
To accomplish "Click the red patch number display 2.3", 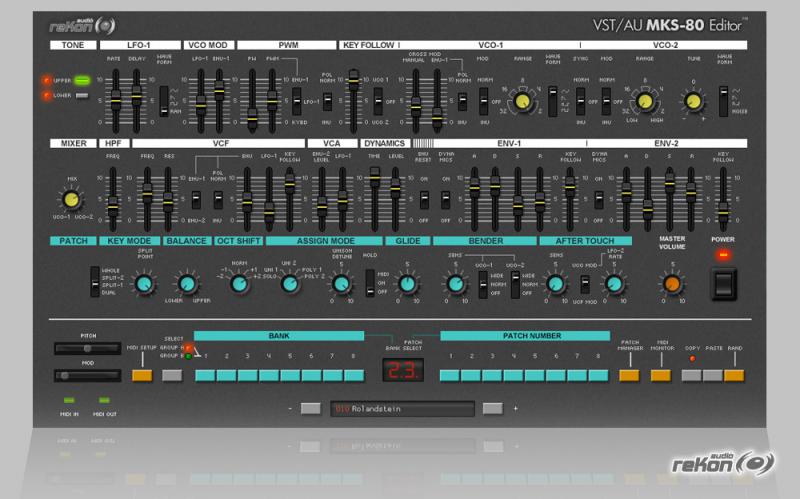I will 403,370.
